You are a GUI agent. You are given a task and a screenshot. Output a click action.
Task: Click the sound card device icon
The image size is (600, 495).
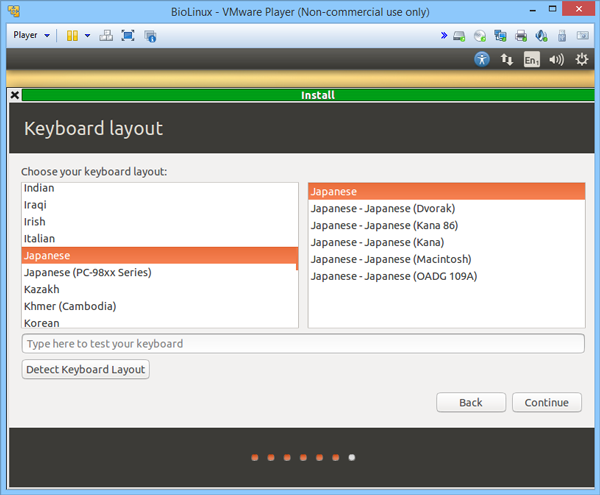click(x=541, y=36)
